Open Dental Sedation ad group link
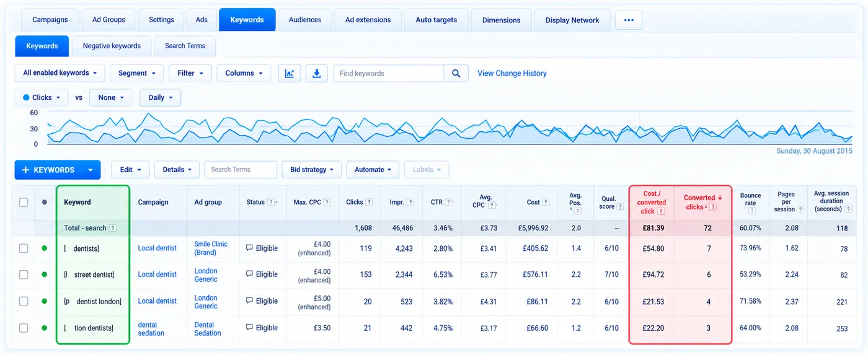 [208, 328]
